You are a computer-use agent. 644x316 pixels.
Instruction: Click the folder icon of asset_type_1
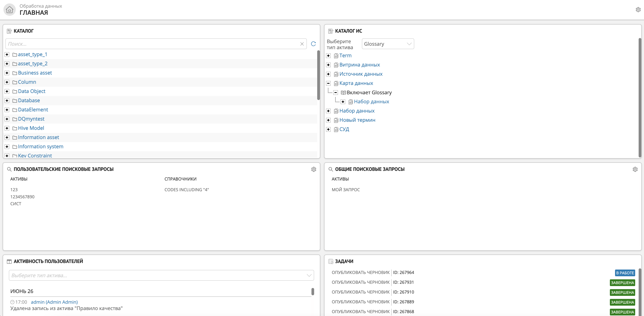click(15, 55)
